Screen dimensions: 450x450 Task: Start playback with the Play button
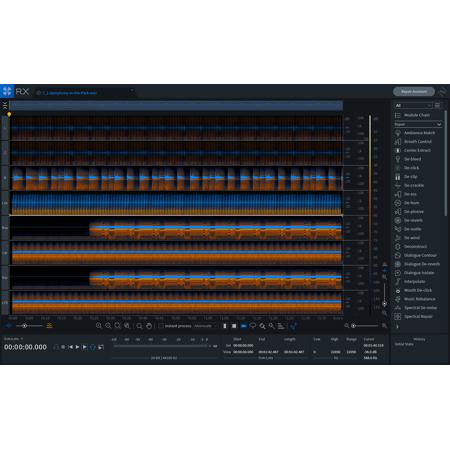[x=77, y=347]
